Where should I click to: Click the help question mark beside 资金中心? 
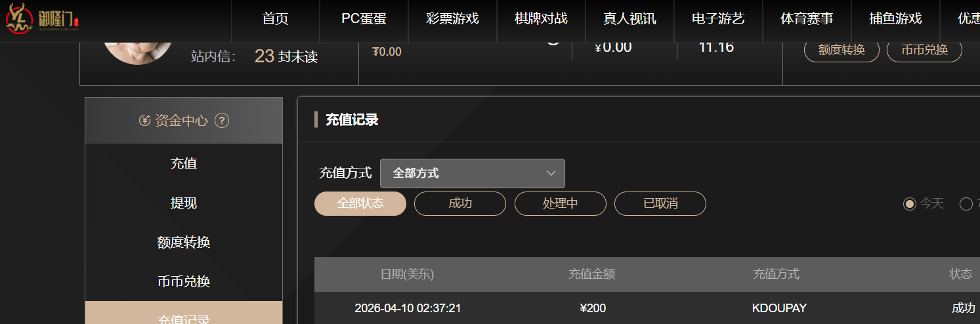(x=222, y=121)
